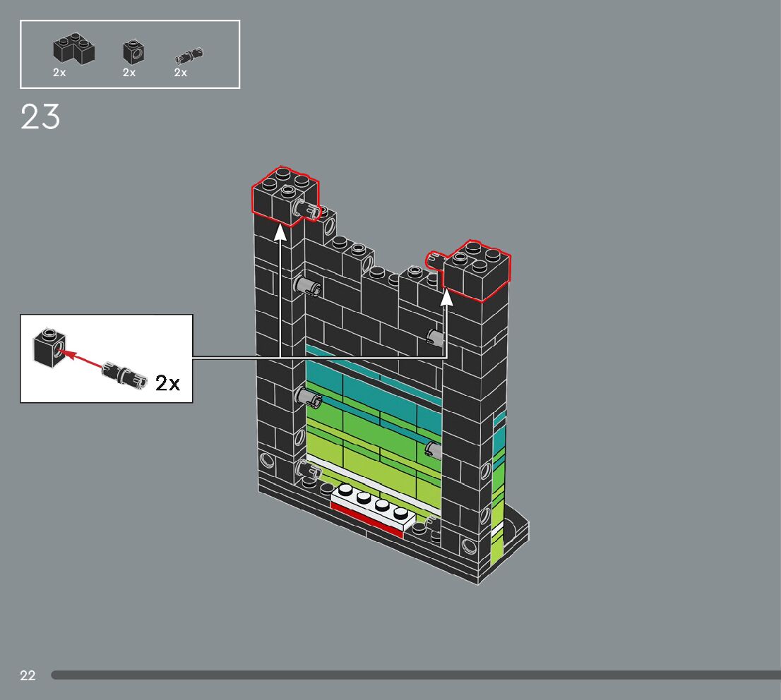Click the round hole at bottom-right tower base
This screenshot has width=781, height=700.
pyautogui.click(x=468, y=546)
